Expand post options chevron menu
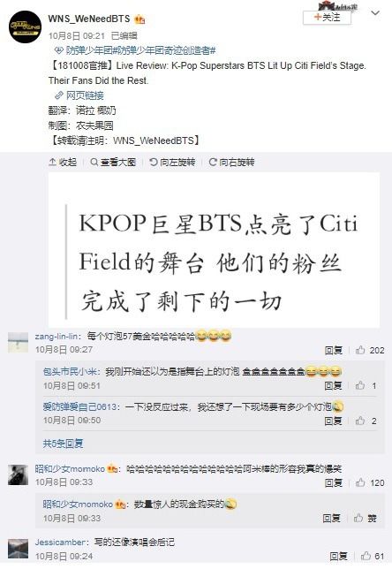The image size is (392, 569). (375, 13)
